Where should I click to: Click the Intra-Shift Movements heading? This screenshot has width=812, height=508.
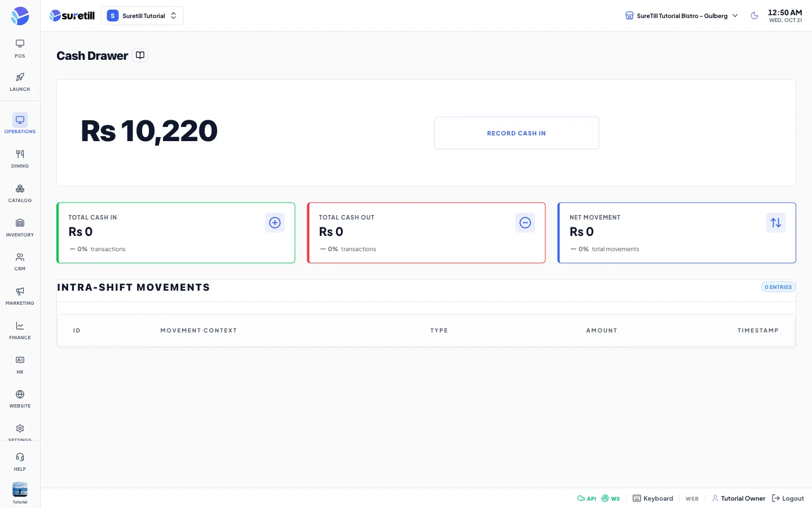134,287
